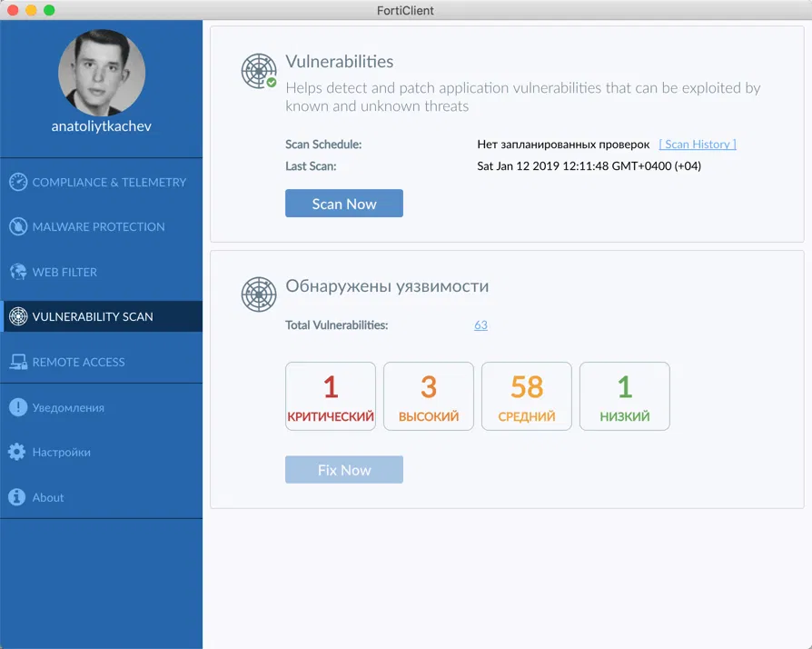Click the user profile avatar photo
The image size is (812, 649).
(x=102, y=72)
